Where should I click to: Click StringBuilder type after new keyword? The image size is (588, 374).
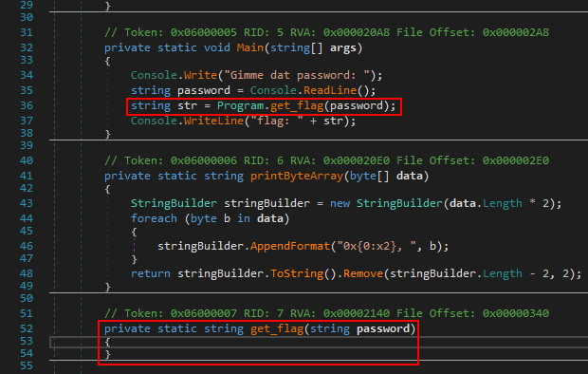click(399, 203)
